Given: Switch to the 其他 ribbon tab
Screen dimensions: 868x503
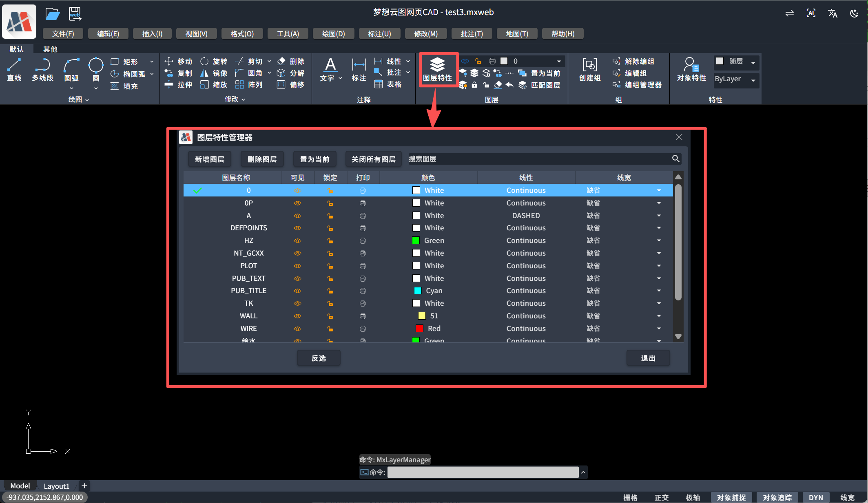Looking at the screenshot, I should [50, 49].
